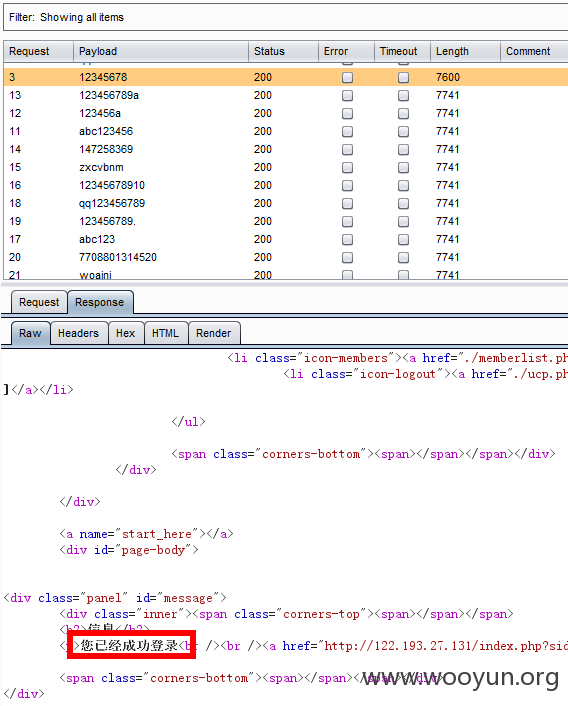Viewport: 568px width, 706px height.
Task: Toggle Timeout checkbox for payload 147258369
Action: pyautogui.click(x=404, y=149)
